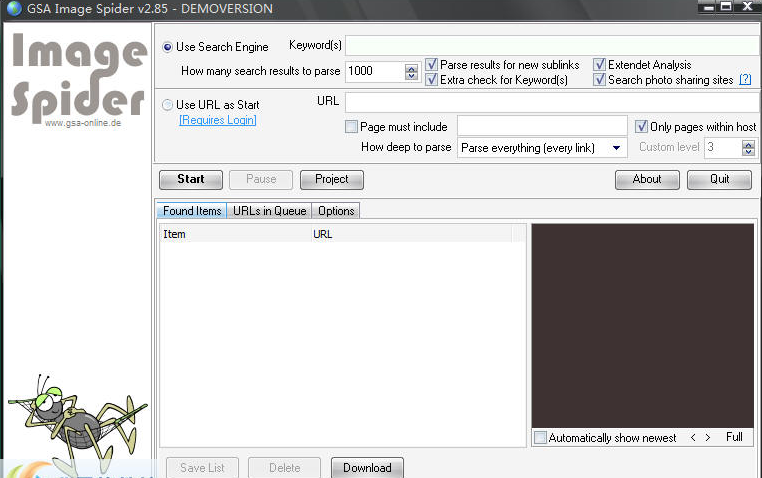Click the Download button
Image resolution: width=762 pixels, height=478 pixels.
(367, 468)
